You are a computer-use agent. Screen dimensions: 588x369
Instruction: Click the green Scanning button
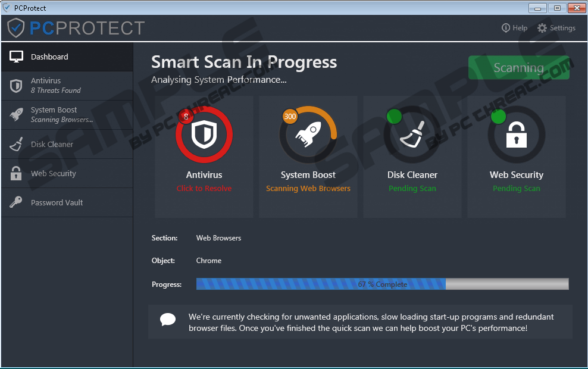(x=518, y=67)
